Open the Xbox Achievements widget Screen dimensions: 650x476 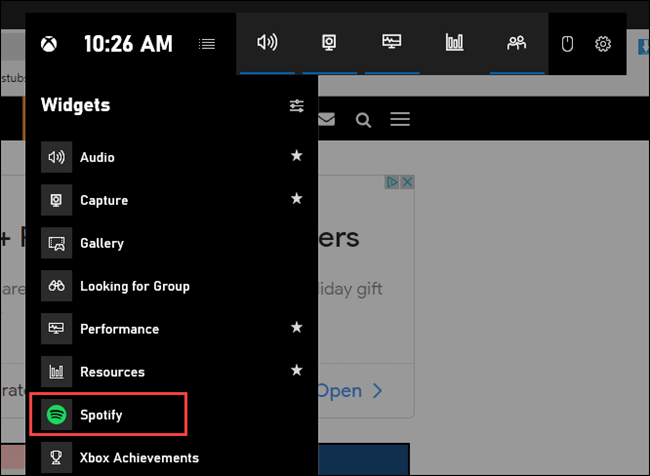click(139, 458)
